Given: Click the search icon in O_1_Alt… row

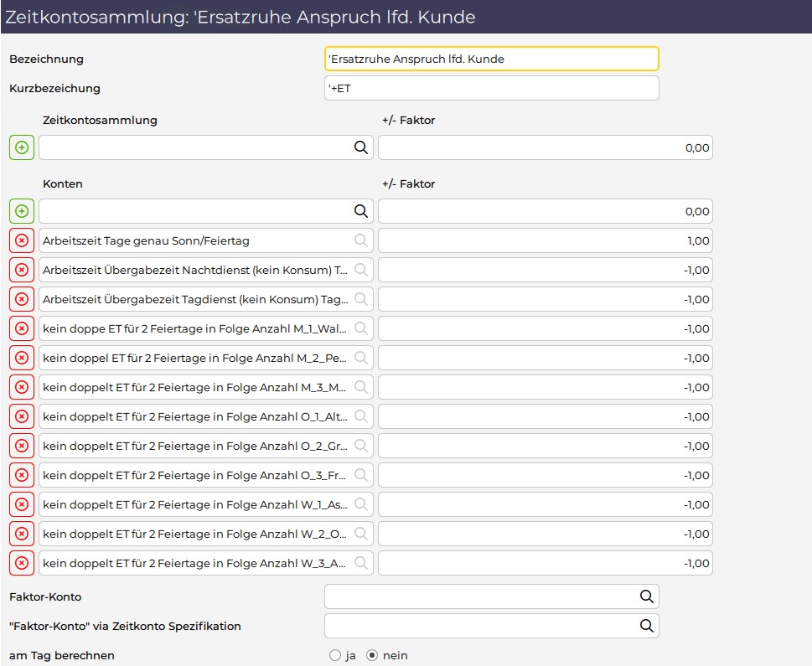Looking at the screenshot, I should coord(361,417).
